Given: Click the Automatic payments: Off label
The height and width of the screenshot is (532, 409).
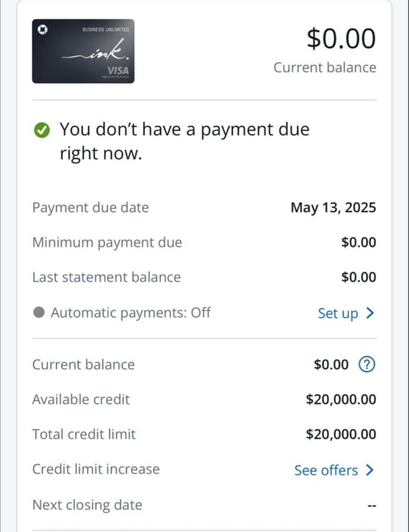Looking at the screenshot, I should coord(131,313).
